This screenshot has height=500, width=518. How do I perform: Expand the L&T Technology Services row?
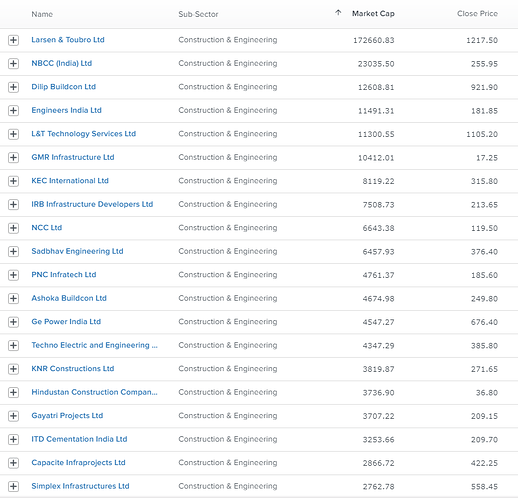pos(13,134)
